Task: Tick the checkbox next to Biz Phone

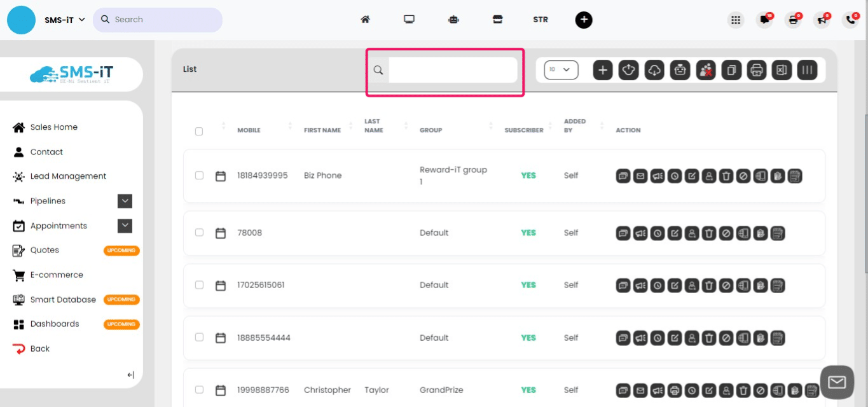Action: (x=198, y=176)
